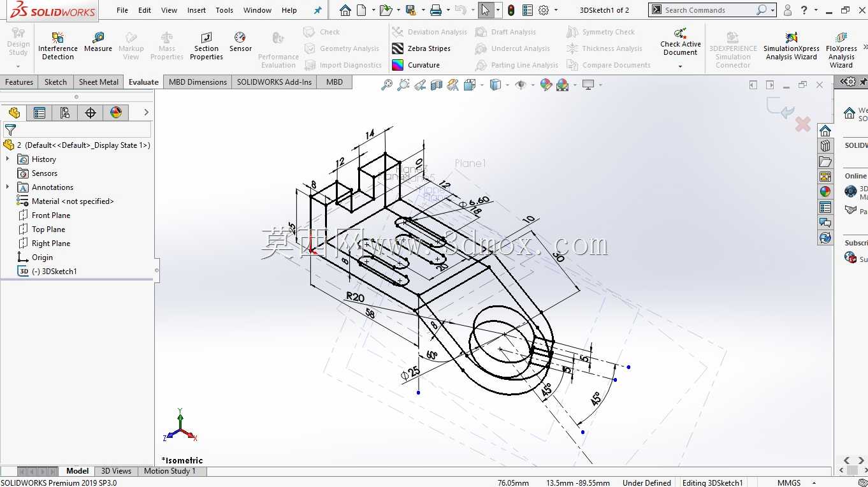Switch to the Features tab
The width and height of the screenshot is (868, 487).
[19, 82]
